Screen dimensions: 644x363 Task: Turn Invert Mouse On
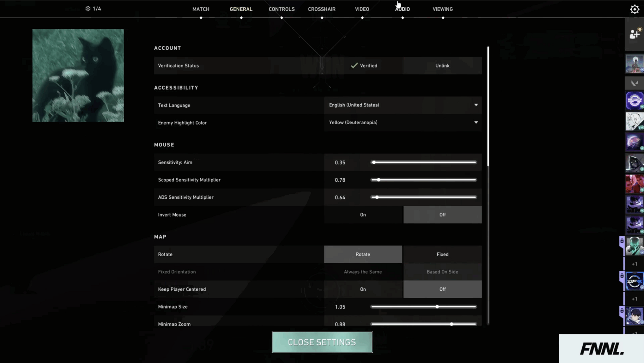coord(363,215)
